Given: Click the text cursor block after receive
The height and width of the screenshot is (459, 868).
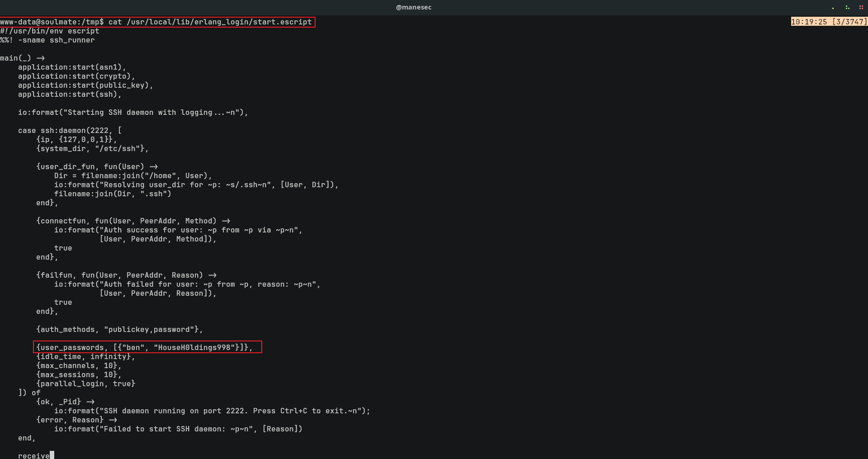Looking at the screenshot, I should point(52,455).
